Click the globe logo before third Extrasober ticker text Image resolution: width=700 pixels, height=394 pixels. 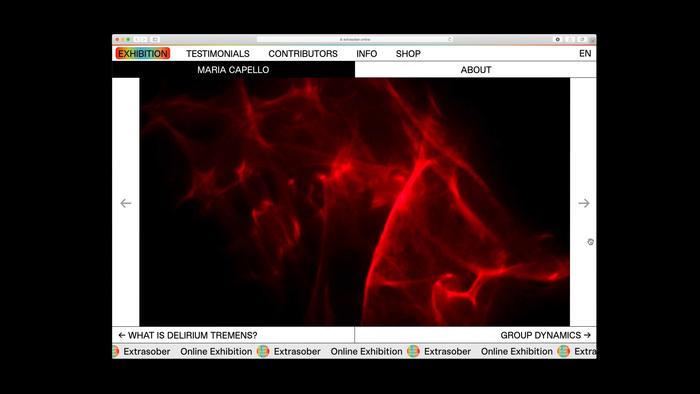413,351
